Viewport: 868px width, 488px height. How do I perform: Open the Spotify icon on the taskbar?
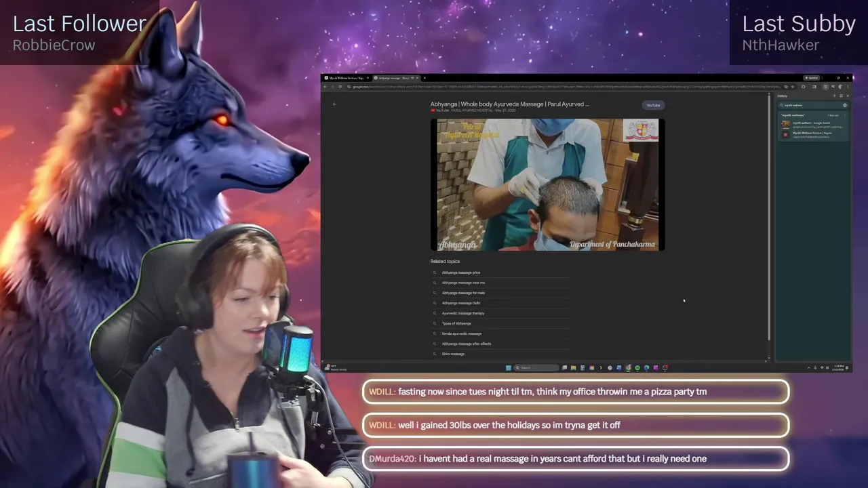coord(637,368)
